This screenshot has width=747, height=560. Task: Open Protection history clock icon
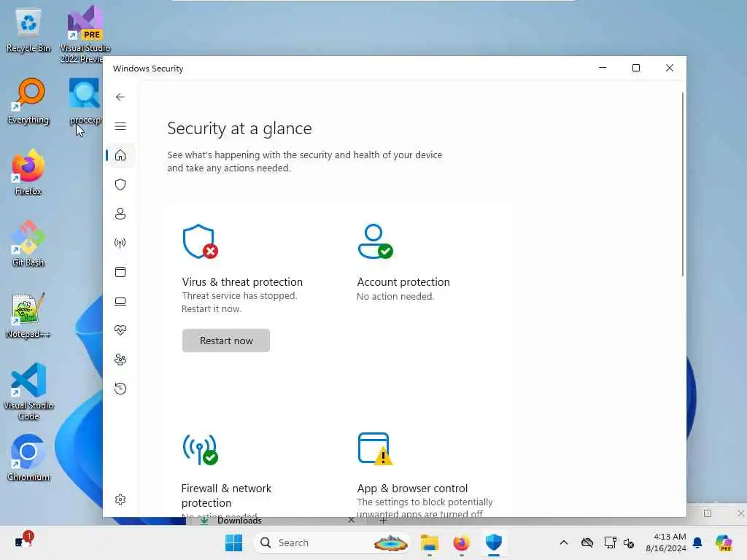[120, 389]
